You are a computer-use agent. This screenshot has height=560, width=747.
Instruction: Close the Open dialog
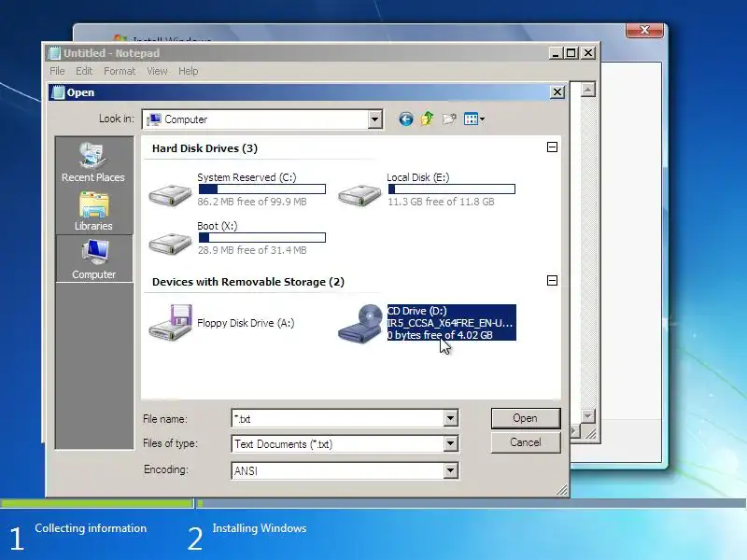pos(557,91)
